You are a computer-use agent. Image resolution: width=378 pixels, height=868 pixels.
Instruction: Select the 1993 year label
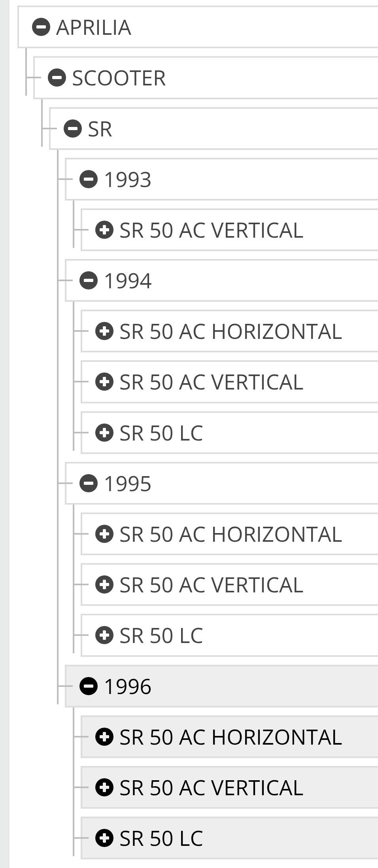[127, 180]
